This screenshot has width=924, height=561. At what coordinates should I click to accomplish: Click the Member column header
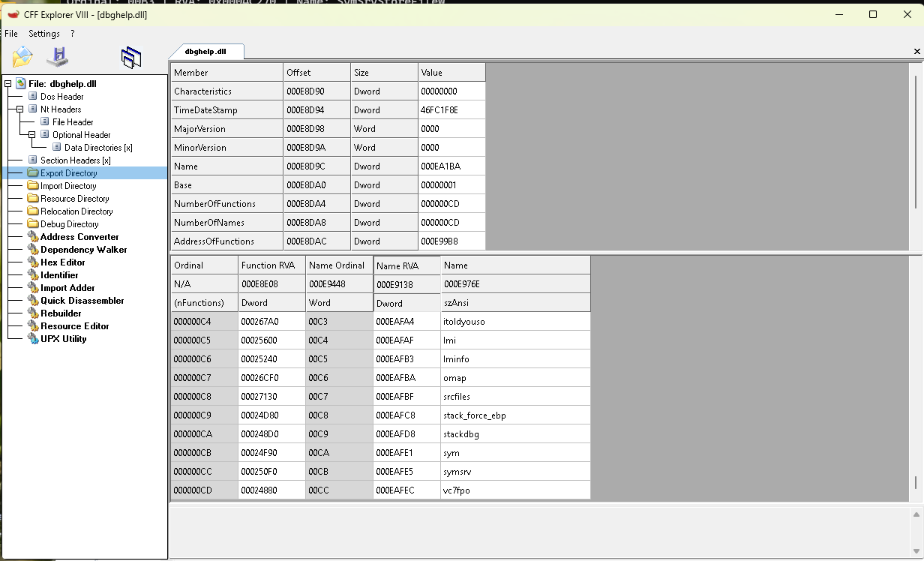[x=226, y=72]
